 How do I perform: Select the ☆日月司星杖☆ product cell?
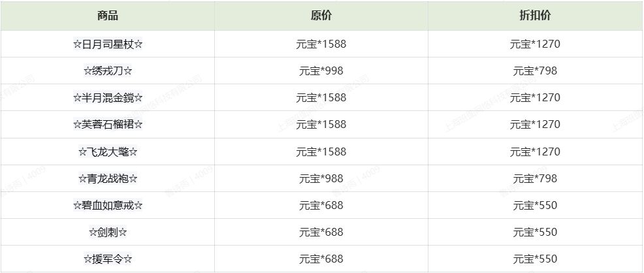[x=108, y=44]
